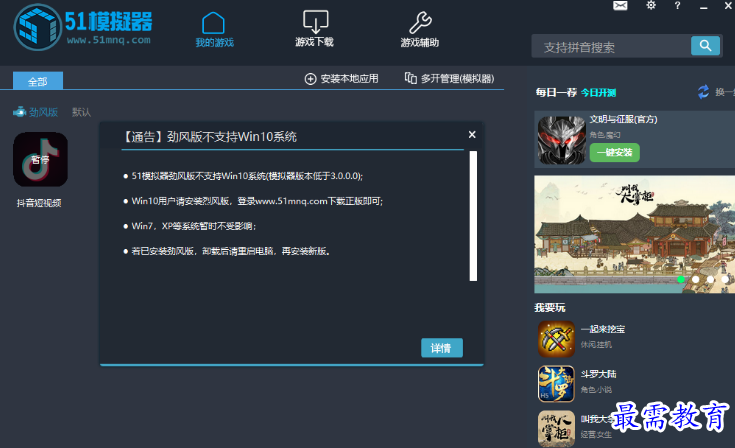The image size is (735, 448).
Task: Click the 文明与征服(官方) title
Action: (623, 119)
